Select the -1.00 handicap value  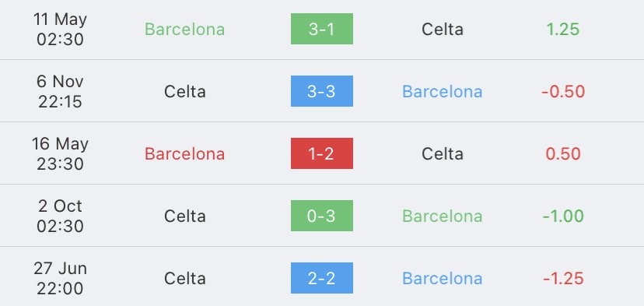[x=563, y=216]
